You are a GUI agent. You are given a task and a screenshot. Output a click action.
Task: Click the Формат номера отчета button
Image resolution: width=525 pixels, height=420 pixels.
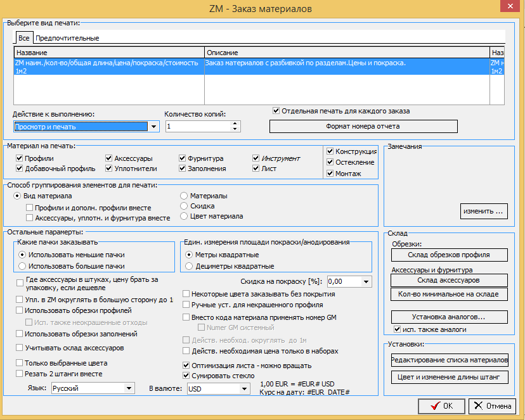363,127
